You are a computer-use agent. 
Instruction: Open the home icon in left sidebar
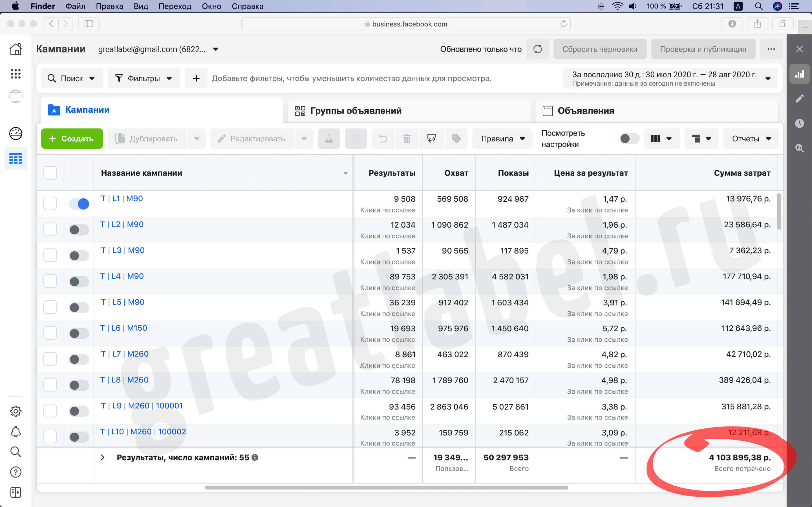pos(16,49)
